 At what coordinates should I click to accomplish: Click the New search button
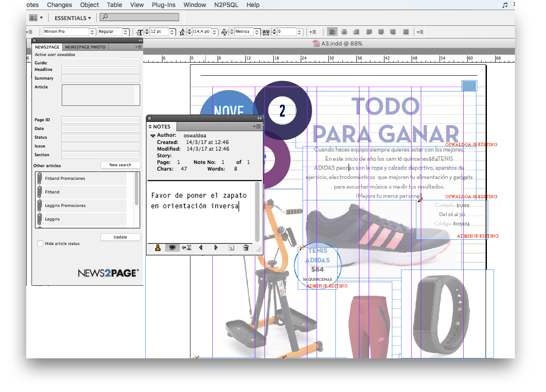(x=120, y=165)
